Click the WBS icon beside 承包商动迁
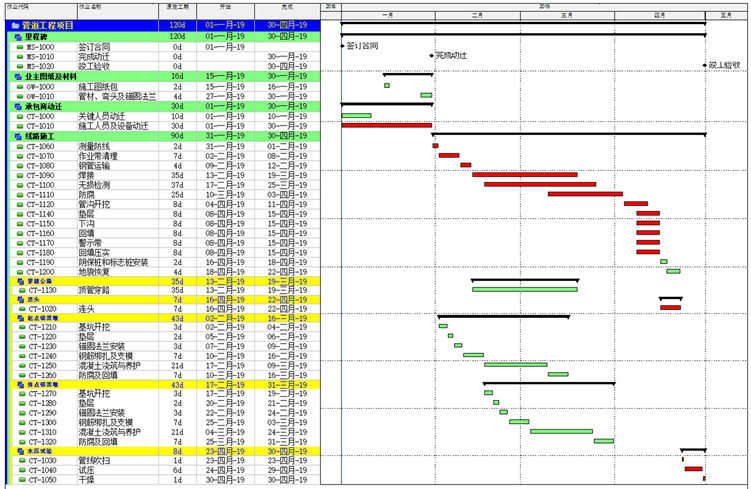Image resolution: width=751 pixels, height=489 pixels. 17,106
